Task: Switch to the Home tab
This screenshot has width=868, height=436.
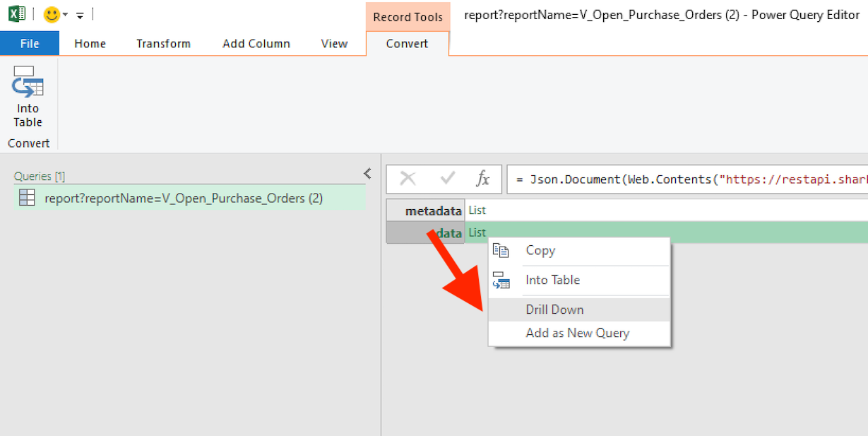Action: (90, 44)
